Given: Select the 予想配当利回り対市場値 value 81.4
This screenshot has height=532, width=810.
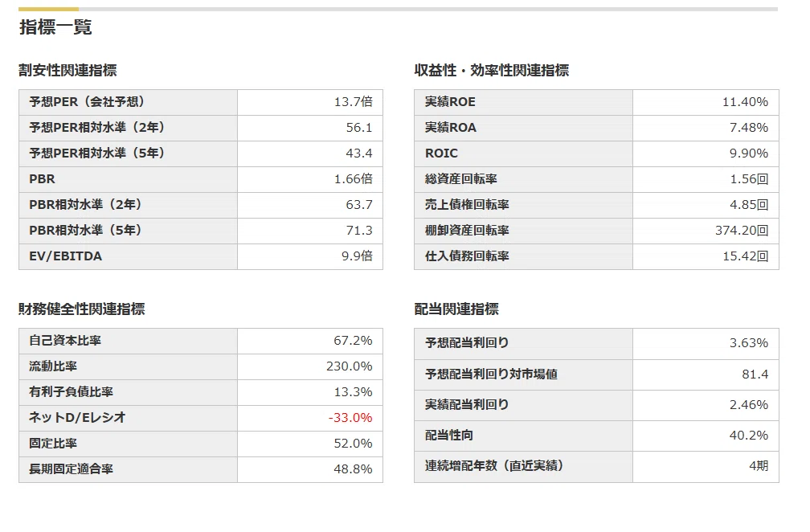Looking at the screenshot, I should 755,374.
